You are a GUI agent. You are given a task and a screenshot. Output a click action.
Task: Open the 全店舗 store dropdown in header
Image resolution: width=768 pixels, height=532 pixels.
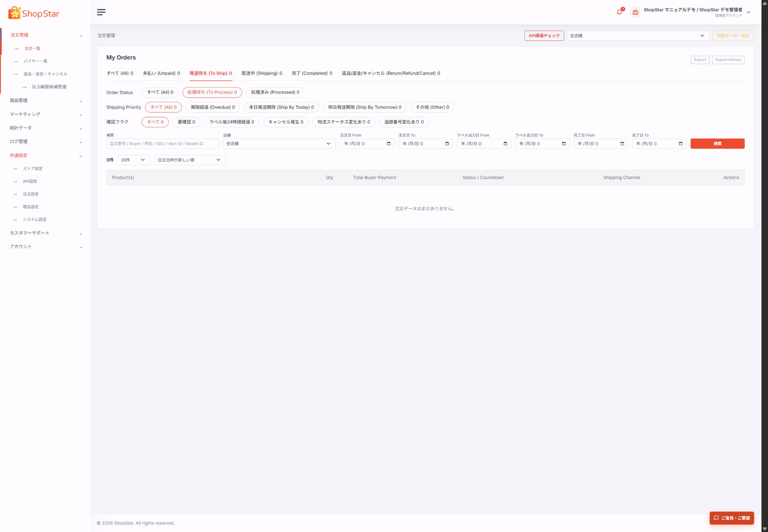tap(638, 36)
